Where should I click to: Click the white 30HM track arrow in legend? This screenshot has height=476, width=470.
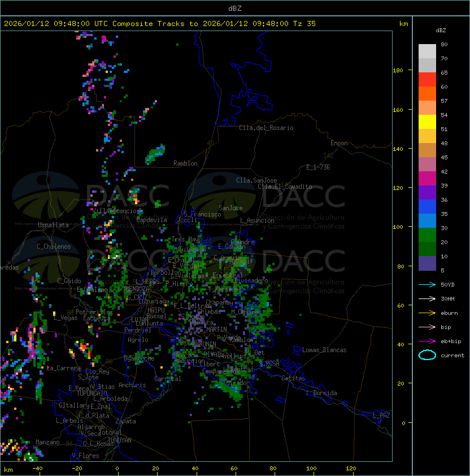coord(427,299)
